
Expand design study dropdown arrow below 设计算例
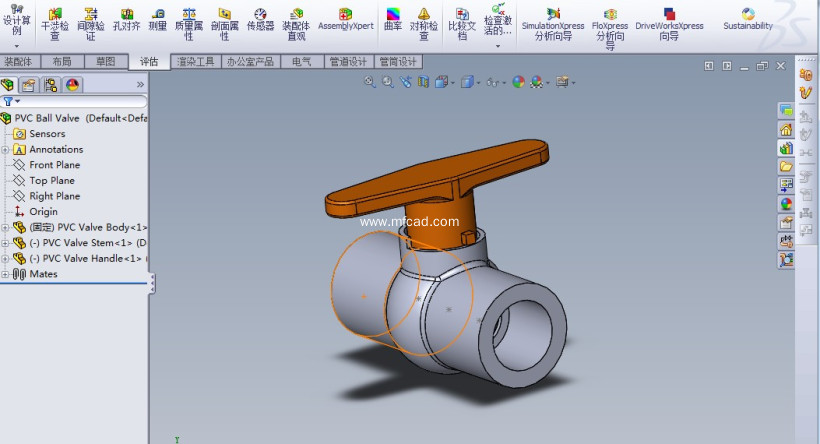tap(17, 45)
